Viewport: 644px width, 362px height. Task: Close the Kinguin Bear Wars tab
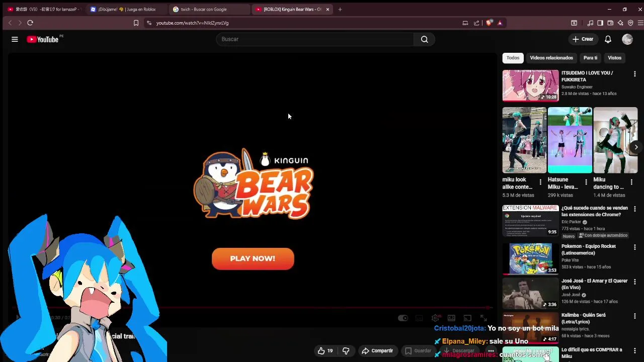coord(328,9)
